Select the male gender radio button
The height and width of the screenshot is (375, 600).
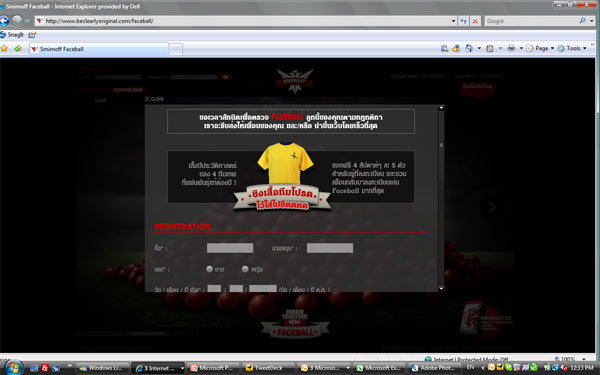(x=209, y=269)
